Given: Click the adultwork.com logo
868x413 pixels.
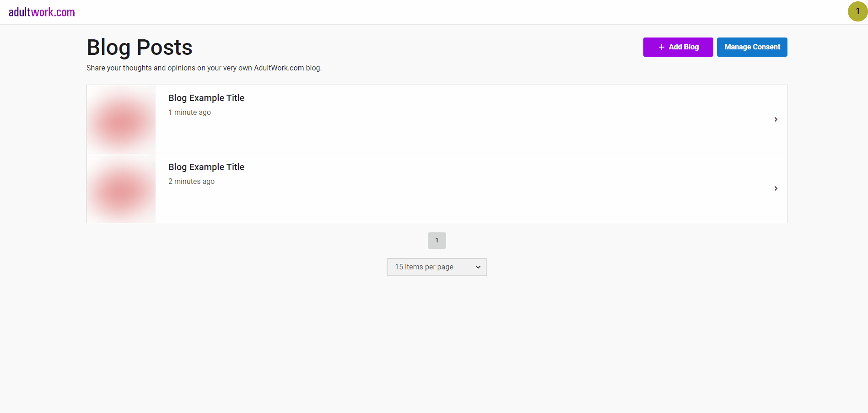Looking at the screenshot, I should click(42, 12).
